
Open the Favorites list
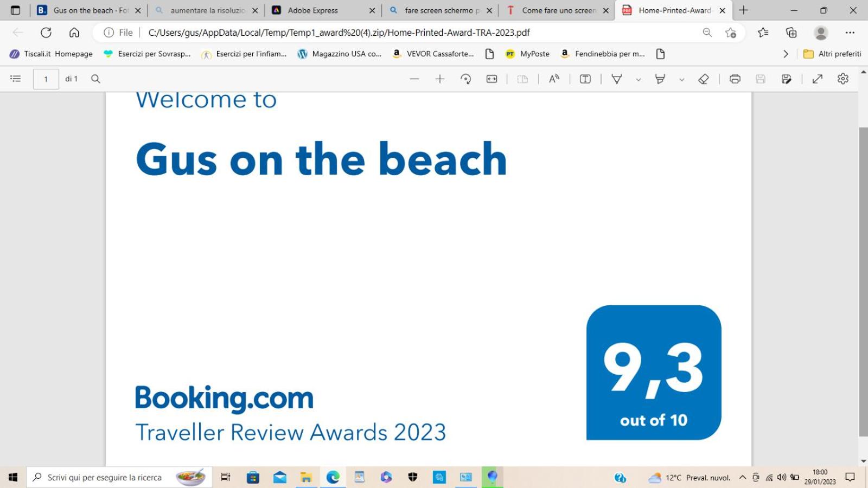click(763, 33)
